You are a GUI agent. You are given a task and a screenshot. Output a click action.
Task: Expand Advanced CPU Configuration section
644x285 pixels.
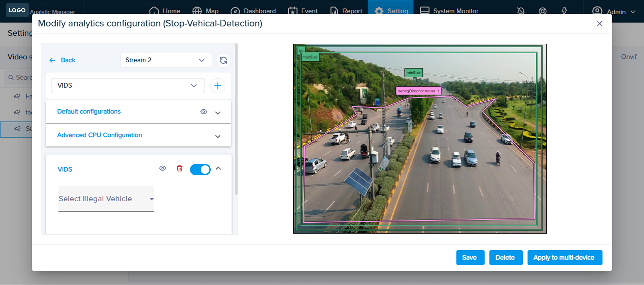217,136
